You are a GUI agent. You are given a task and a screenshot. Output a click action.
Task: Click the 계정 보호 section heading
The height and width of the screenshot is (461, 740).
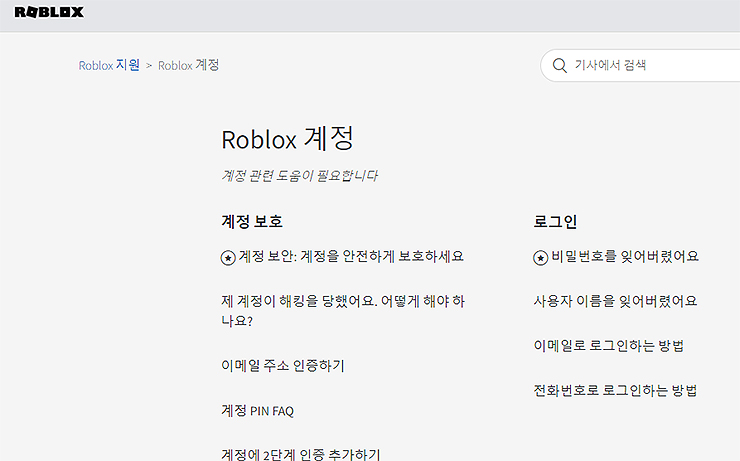[x=252, y=222]
